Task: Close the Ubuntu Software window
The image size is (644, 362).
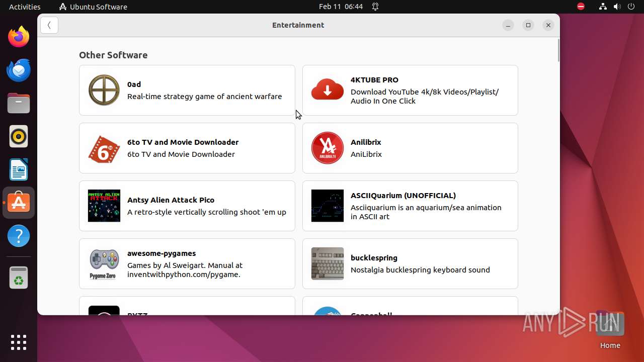Action: pos(548,25)
